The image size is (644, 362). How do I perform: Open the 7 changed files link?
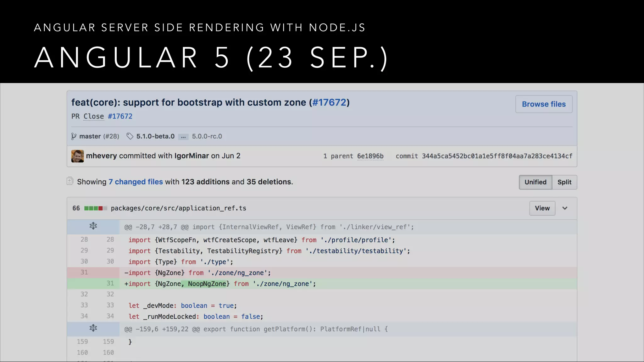tap(136, 182)
